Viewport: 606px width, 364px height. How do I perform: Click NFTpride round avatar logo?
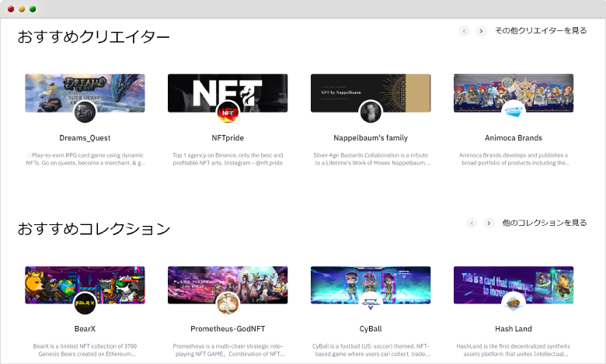[228, 113]
